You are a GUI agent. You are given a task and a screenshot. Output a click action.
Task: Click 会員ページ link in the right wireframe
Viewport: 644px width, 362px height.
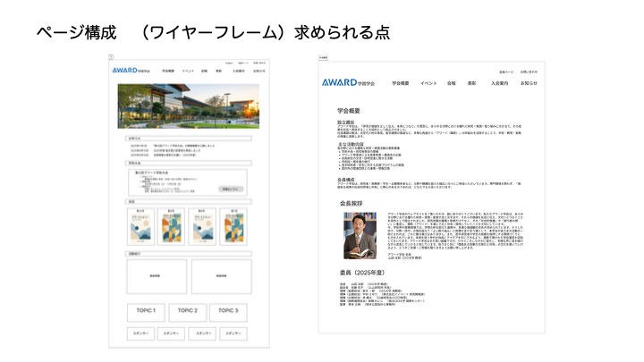[x=506, y=72]
